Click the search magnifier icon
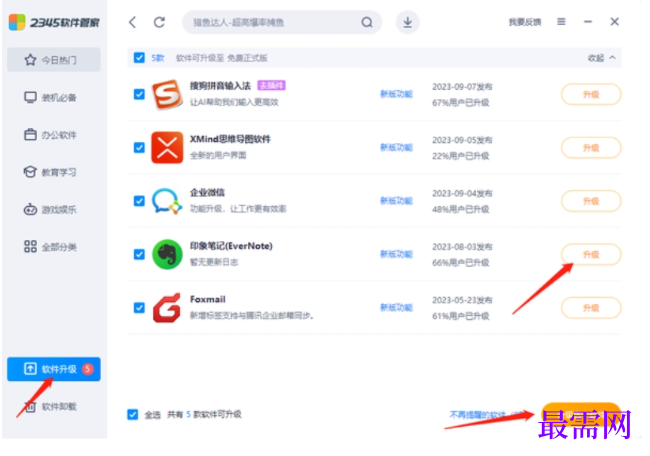This screenshot has width=650, height=456. pyautogui.click(x=366, y=22)
